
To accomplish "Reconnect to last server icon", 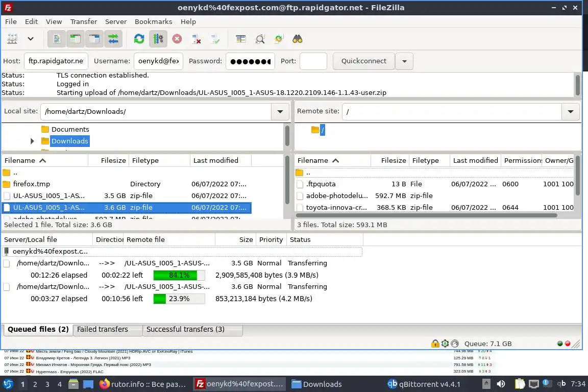I will pos(215,39).
